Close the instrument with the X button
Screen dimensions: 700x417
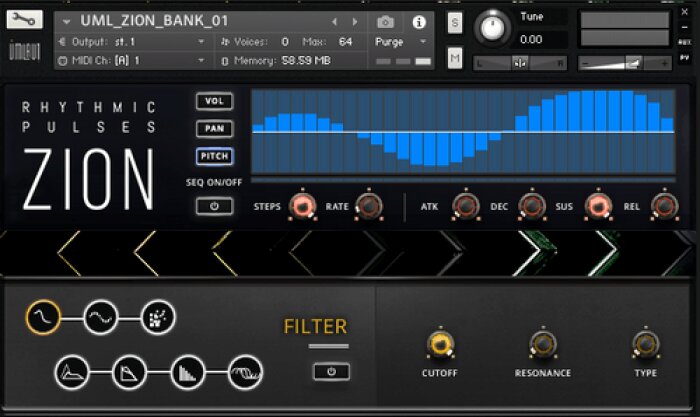[x=685, y=12]
